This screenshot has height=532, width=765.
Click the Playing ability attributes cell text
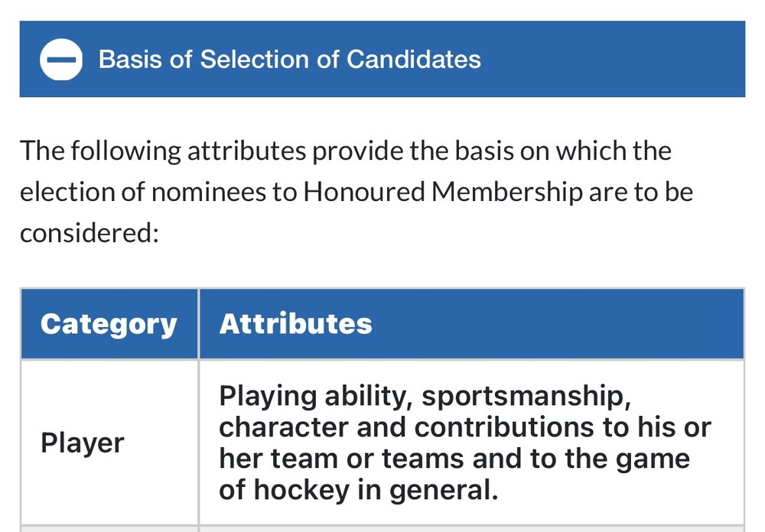click(464, 443)
